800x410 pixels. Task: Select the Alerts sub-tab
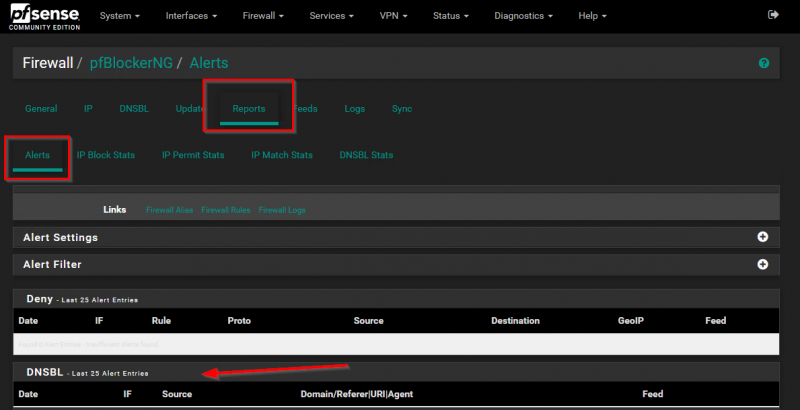37,155
